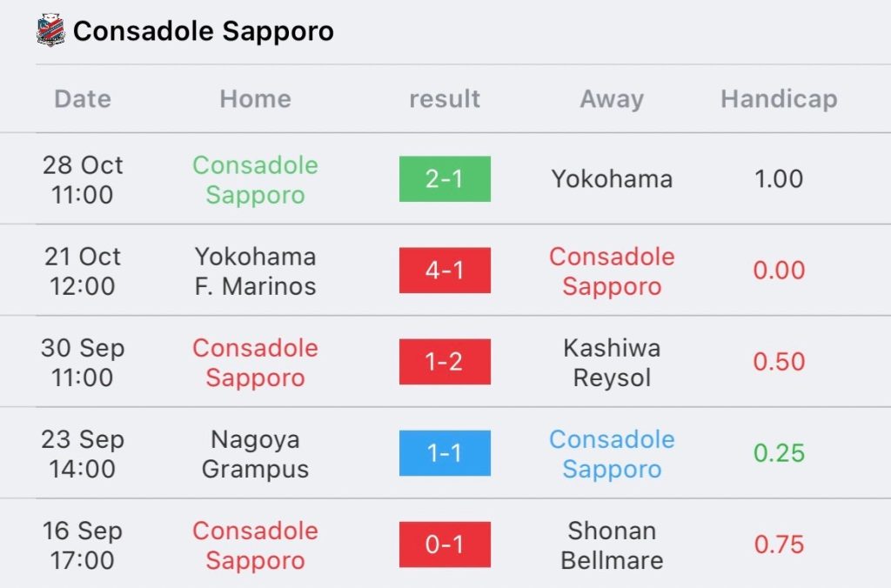Viewport: 891px width, 588px height.
Task: Select the Date column header
Action: [83, 99]
